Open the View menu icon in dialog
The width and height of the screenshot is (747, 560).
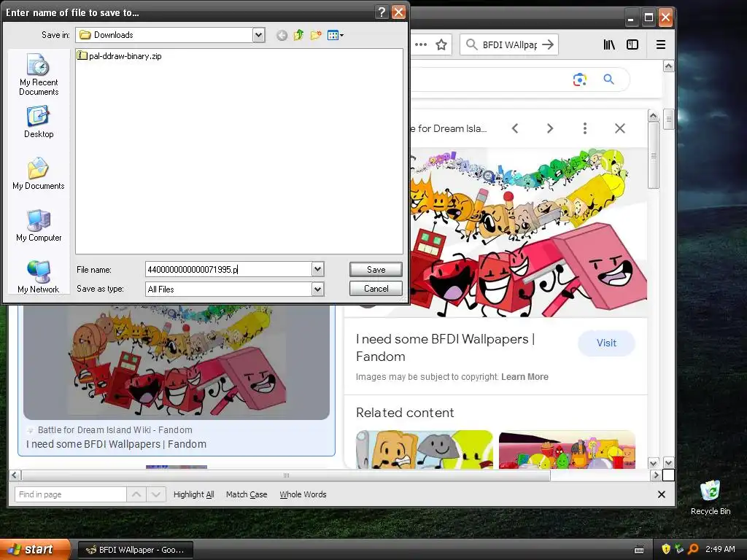pos(336,35)
